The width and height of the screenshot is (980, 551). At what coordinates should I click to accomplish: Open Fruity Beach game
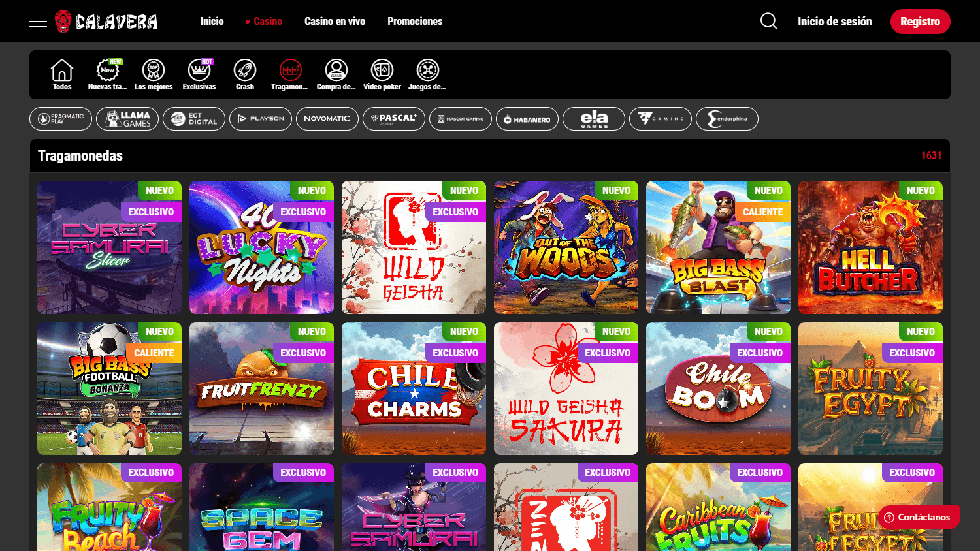click(x=109, y=507)
